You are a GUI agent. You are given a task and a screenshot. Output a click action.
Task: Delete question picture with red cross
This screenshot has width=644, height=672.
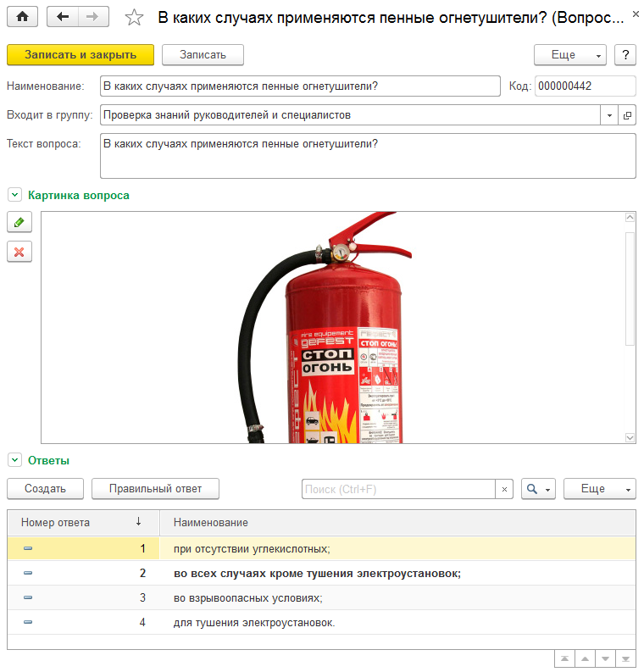(x=19, y=252)
